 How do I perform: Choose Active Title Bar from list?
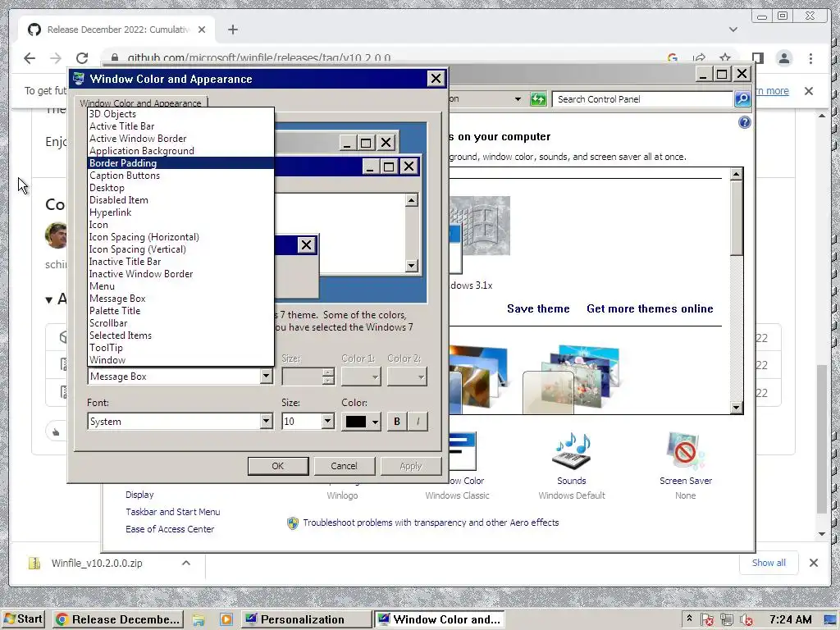tap(180, 126)
